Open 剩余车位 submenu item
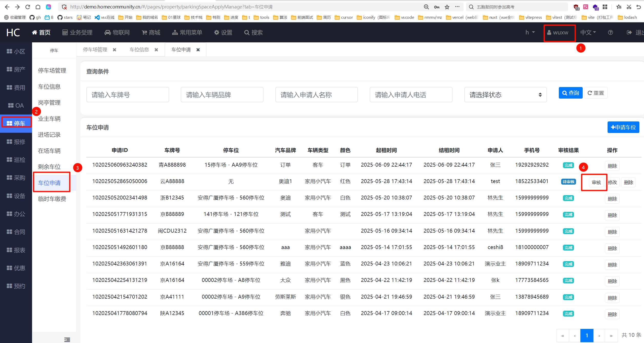 (x=49, y=167)
